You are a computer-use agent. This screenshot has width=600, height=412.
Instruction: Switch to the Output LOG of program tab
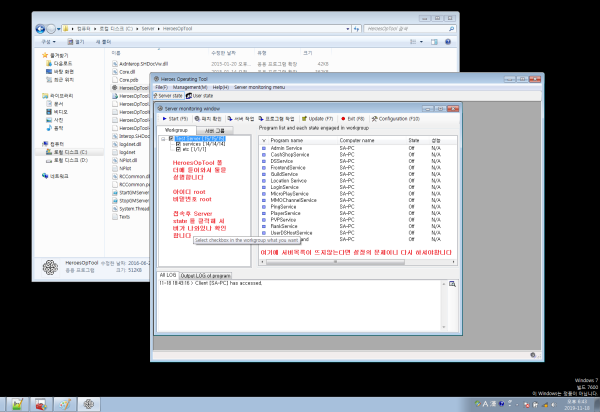click(205, 275)
